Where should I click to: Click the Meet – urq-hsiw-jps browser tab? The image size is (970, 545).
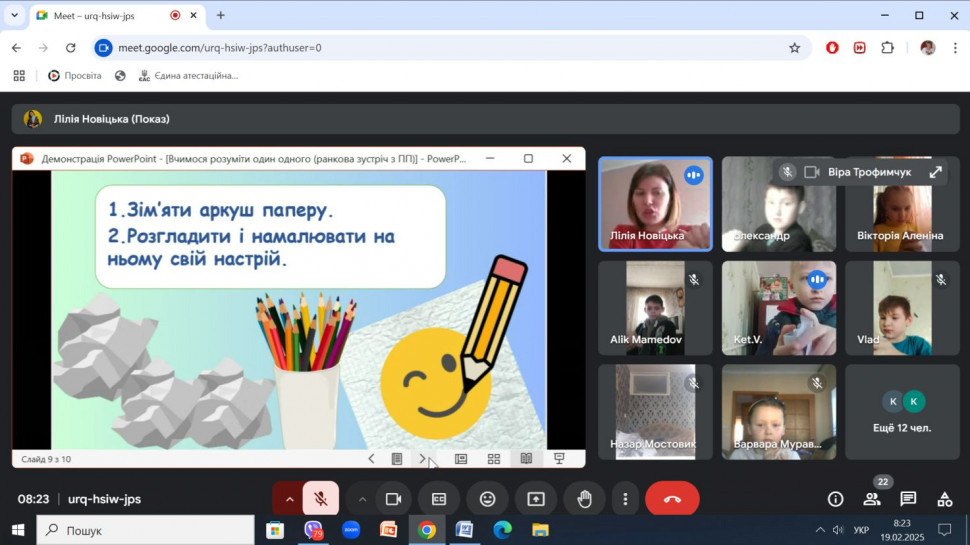[x=100, y=16]
